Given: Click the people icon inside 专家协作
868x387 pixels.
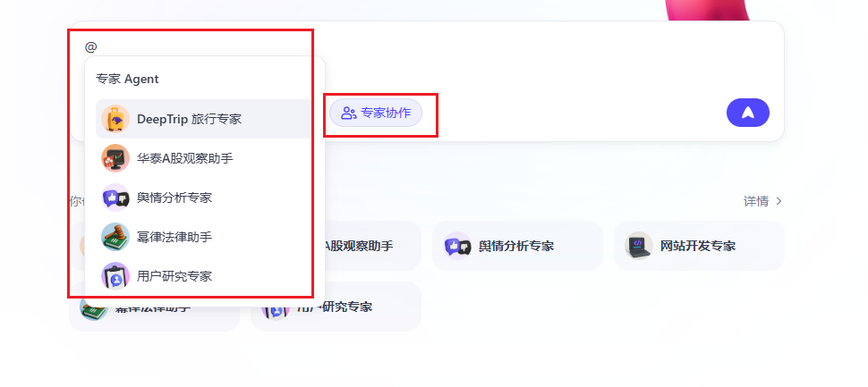Looking at the screenshot, I should [348, 113].
